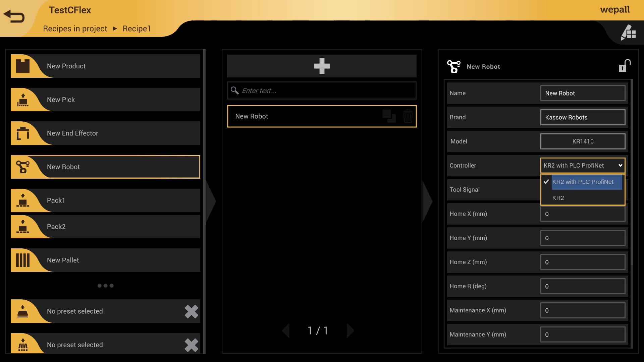Choose KR2 option in Controller list
The width and height of the screenshot is (644, 362).
click(558, 198)
